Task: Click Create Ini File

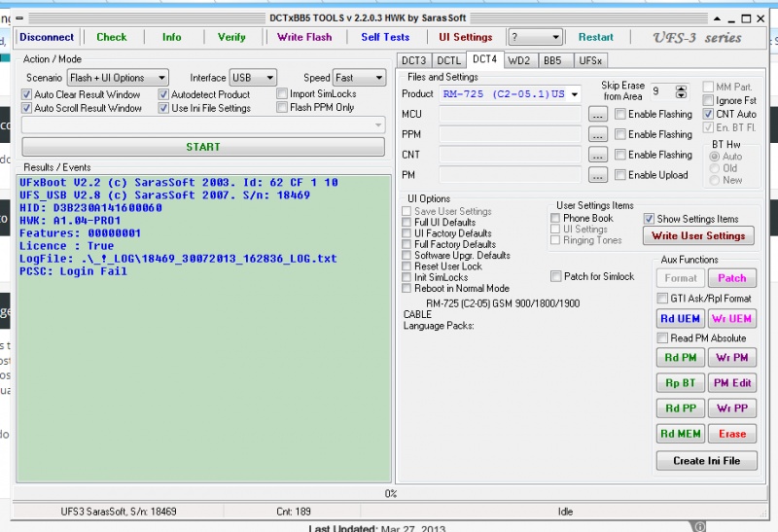Action: [x=707, y=461]
